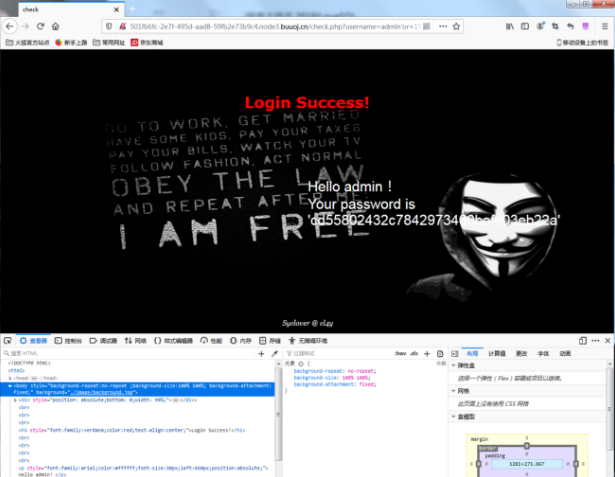615x477 pixels.
Task: Close the developer tools panel
Action: 608,340
